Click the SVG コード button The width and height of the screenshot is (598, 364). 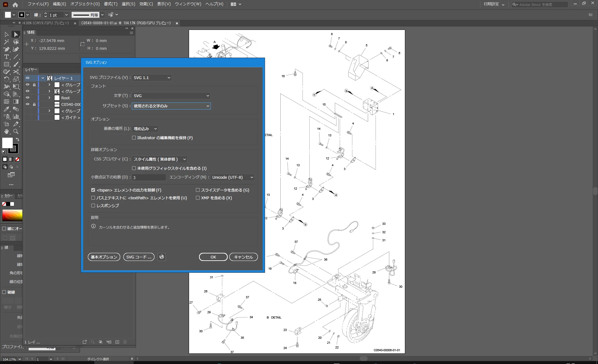(x=139, y=257)
